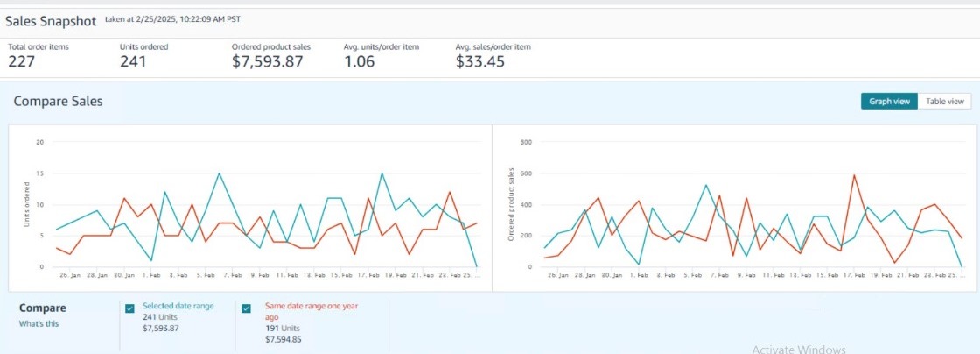Image resolution: width=980 pixels, height=354 pixels.
Task: Switch to Table view
Action: [x=944, y=102]
